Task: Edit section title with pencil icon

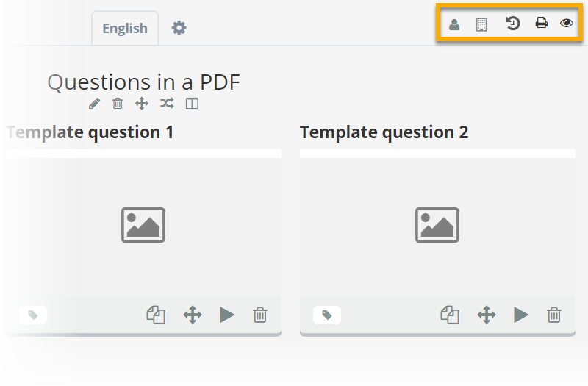Action: (x=95, y=104)
